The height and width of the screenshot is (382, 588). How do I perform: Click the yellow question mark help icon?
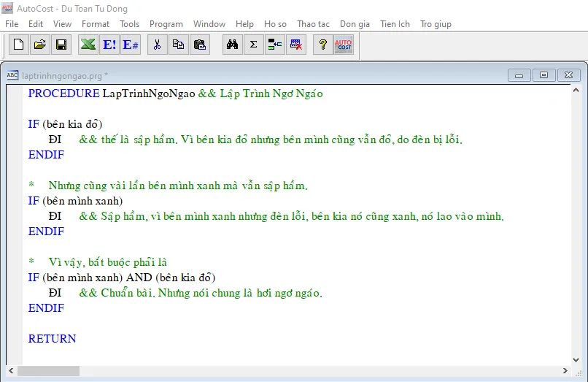(x=322, y=45)
